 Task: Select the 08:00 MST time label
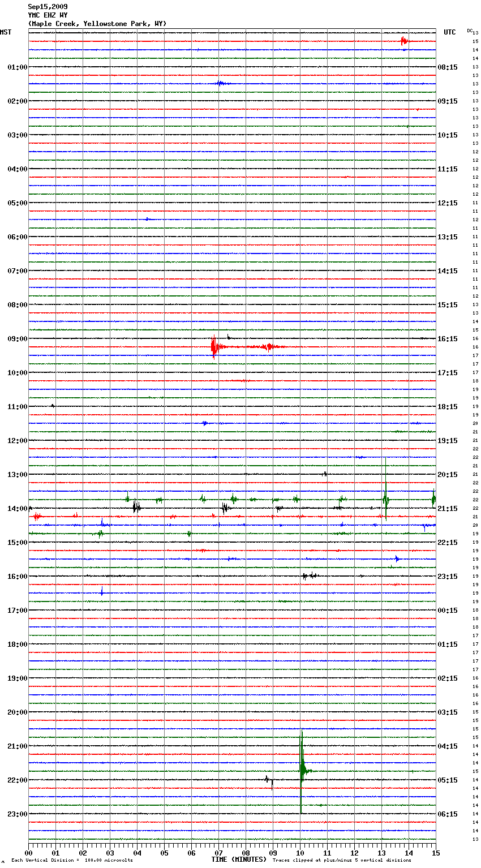(x=17, y=305)
